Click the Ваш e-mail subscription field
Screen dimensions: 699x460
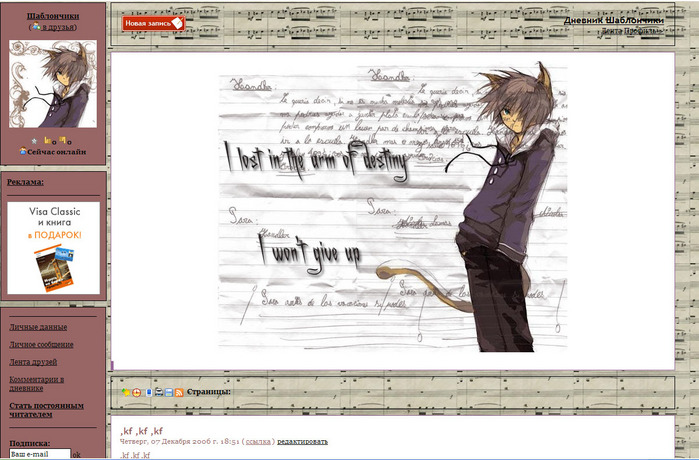pos(40,454)
